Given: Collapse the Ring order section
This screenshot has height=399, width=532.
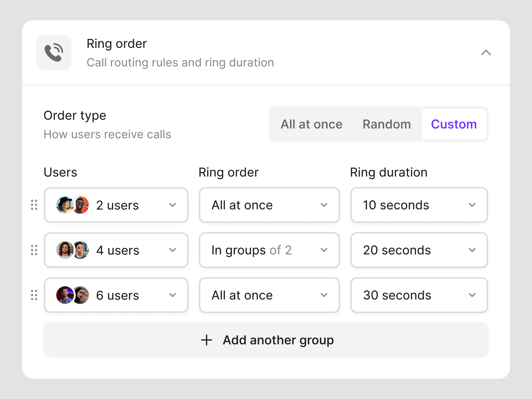Looking at the screenshot, I should 486,53.
